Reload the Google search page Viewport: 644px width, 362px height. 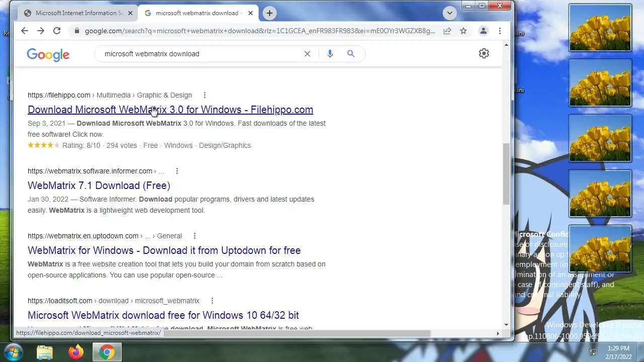[57, 31]
